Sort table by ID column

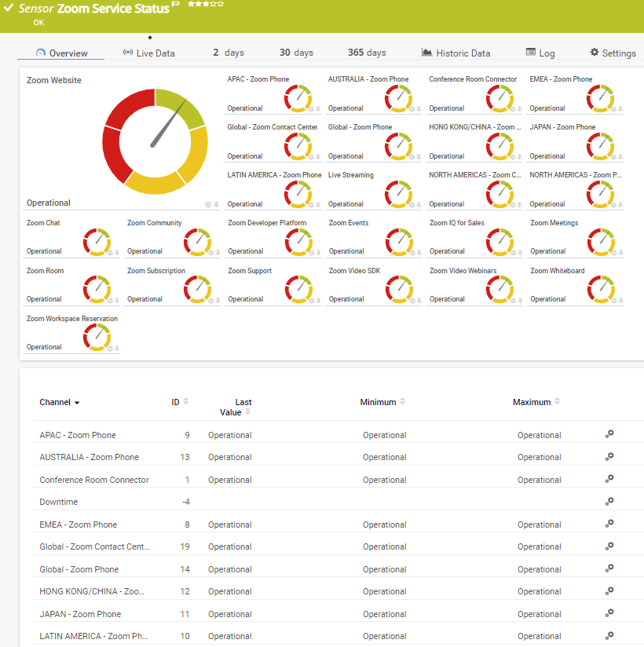tap(185, 402)
